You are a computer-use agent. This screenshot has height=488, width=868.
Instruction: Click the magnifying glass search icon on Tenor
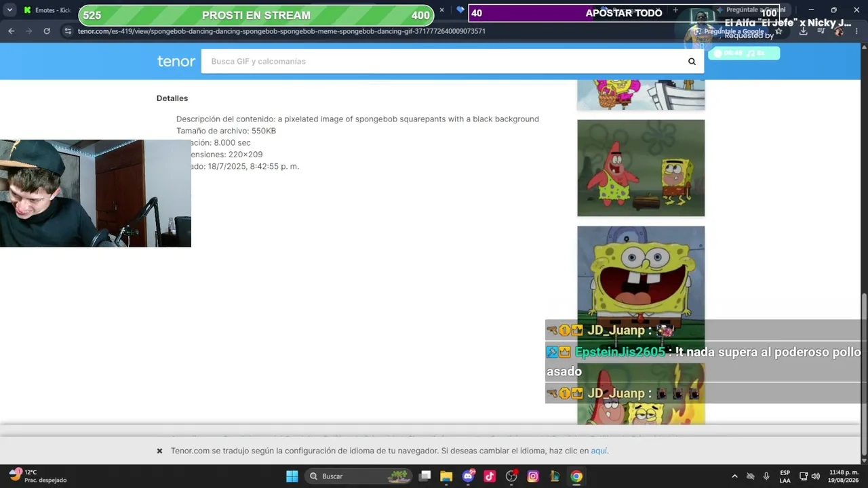(692, 62)
